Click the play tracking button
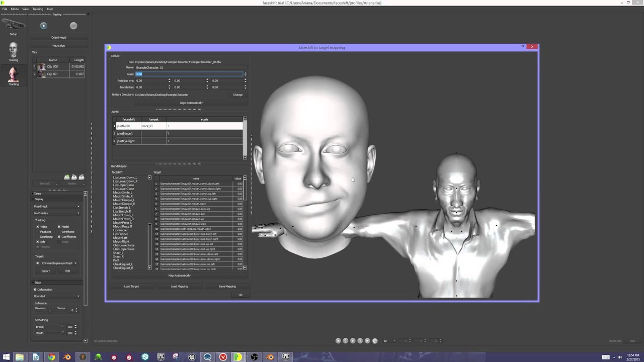The width and height of the screenshot is (644, 362). 43,26
